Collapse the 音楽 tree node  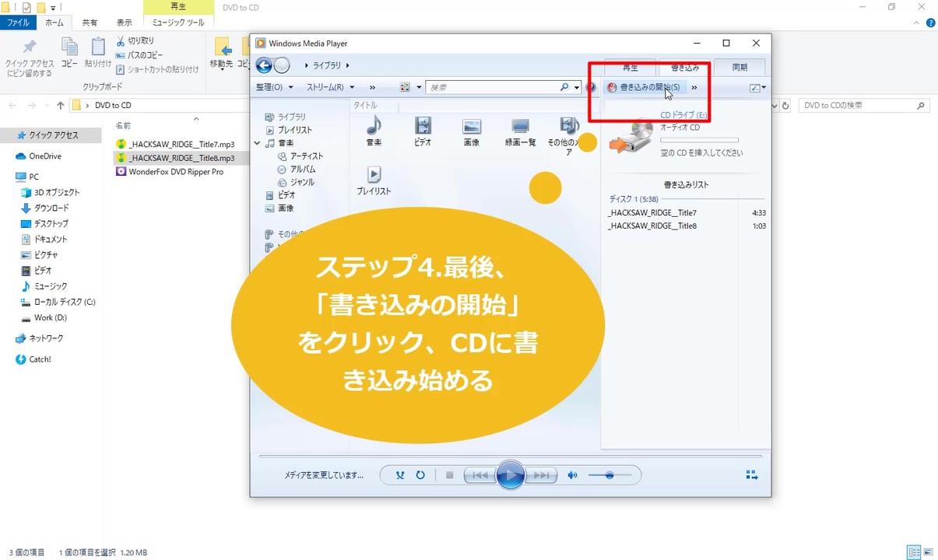[x=257, y=143]
